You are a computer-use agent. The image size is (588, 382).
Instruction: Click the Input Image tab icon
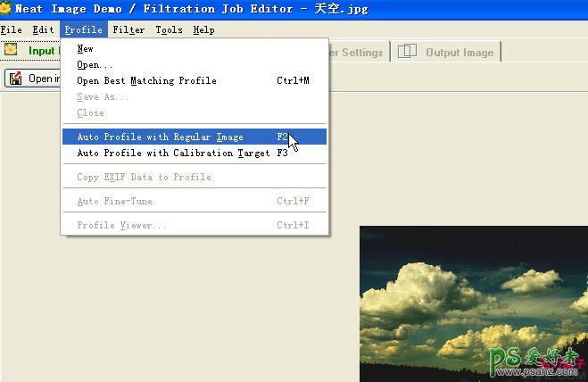coord(12,50)
